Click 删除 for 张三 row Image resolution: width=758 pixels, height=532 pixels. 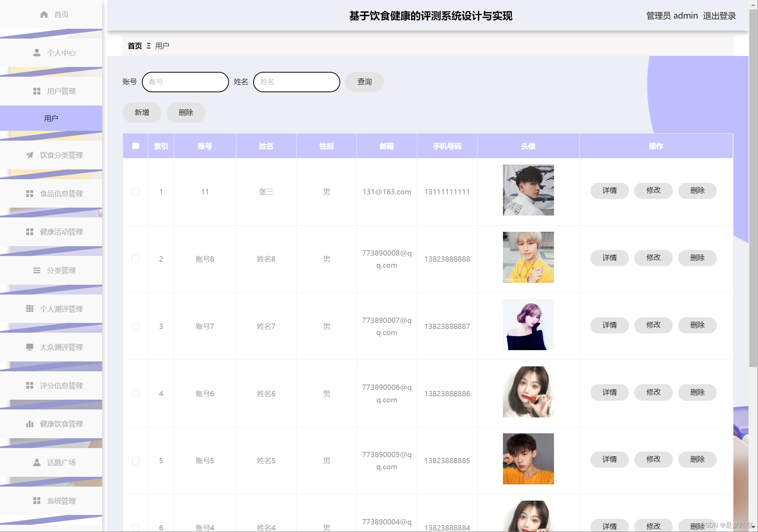point(697,191)
